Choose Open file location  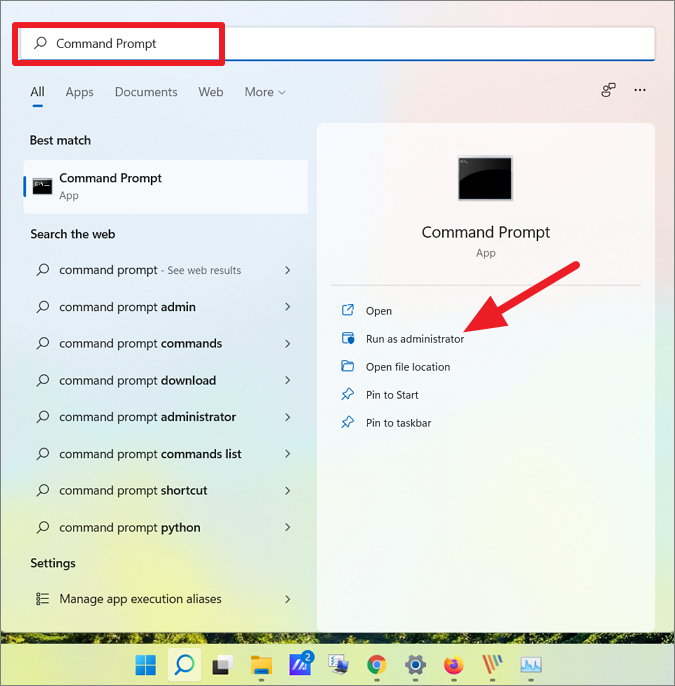point(408,367)
